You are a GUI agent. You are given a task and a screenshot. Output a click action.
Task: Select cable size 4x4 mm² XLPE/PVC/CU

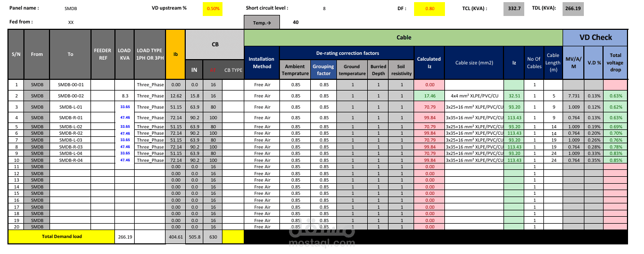point(474,96)
